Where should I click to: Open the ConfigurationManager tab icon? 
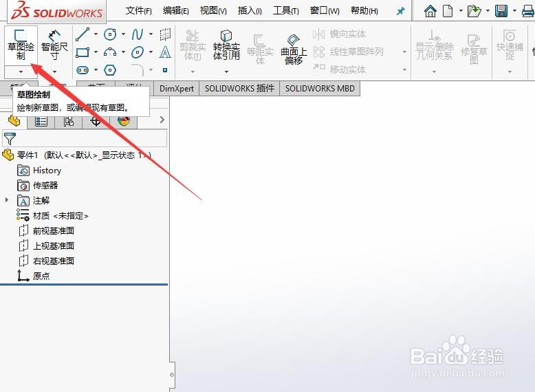click(69, 122)
